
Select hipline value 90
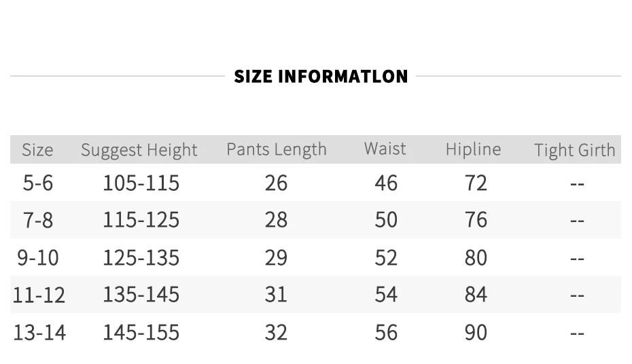(476, 333)
